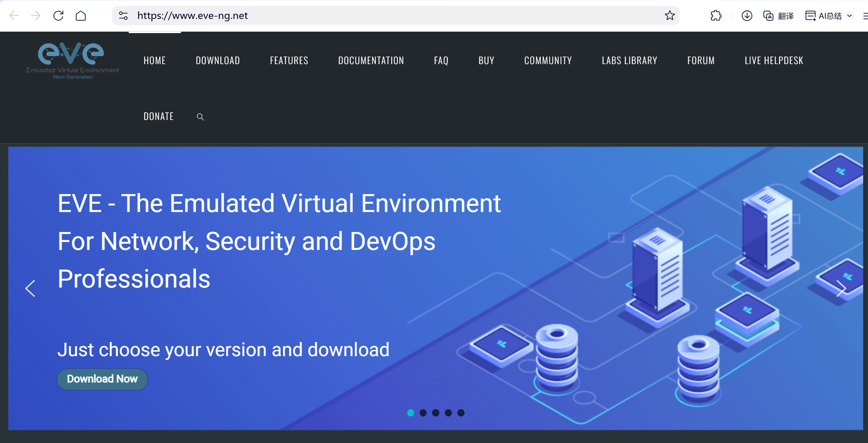Open the HOME menu item
This screenshot has width=868, height=443.
(155, 61)
